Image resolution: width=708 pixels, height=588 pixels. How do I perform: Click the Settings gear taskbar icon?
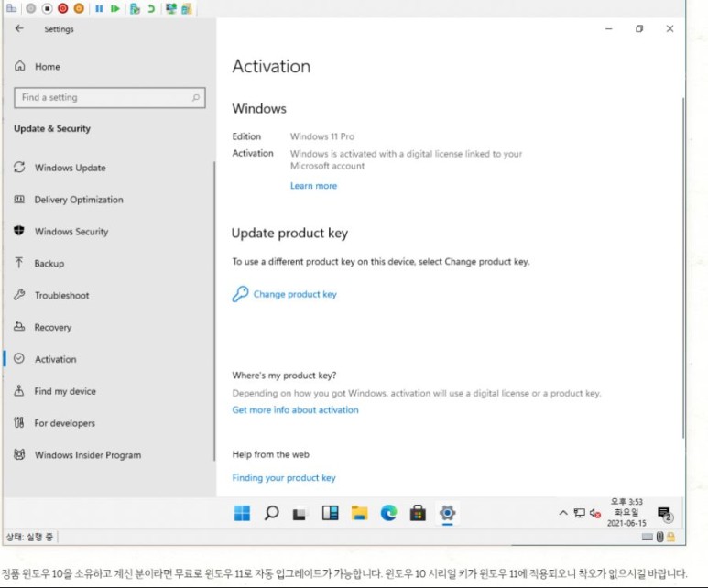pyautogui.click(x=448, y=513)
